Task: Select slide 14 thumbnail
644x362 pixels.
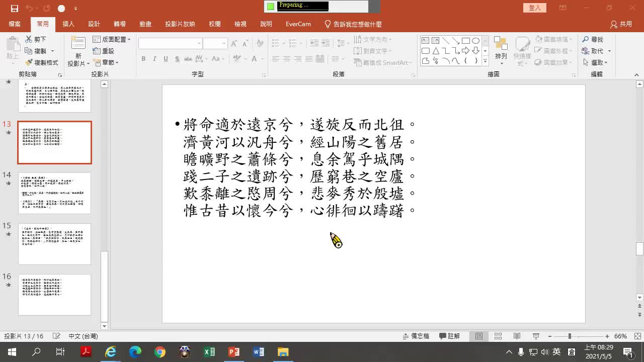Action: [x=54, y=193]
